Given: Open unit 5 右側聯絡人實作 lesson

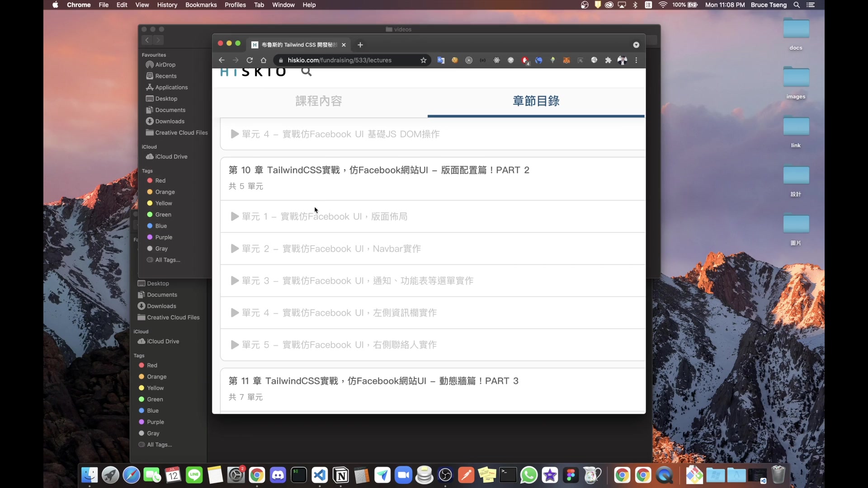Looking at the screenshot, I should click(339, 345).
